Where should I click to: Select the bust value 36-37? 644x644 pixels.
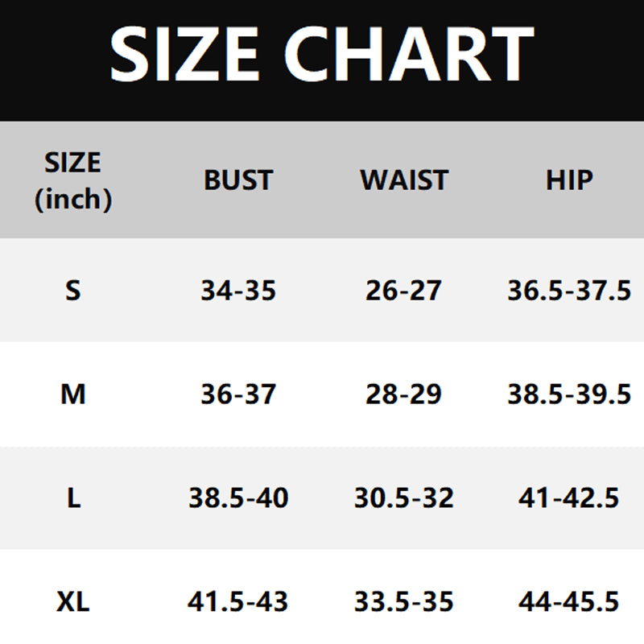[238, 394]
